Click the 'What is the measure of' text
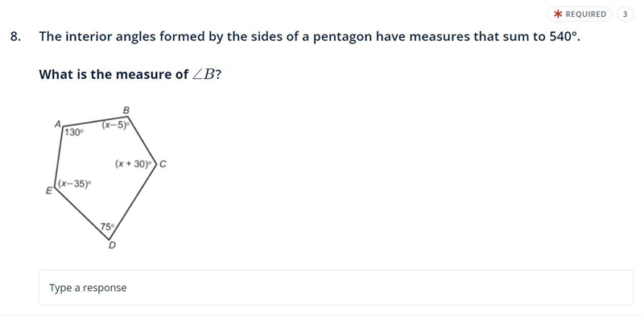Screen dimensions: 644x316 click(x=114, y=74)
